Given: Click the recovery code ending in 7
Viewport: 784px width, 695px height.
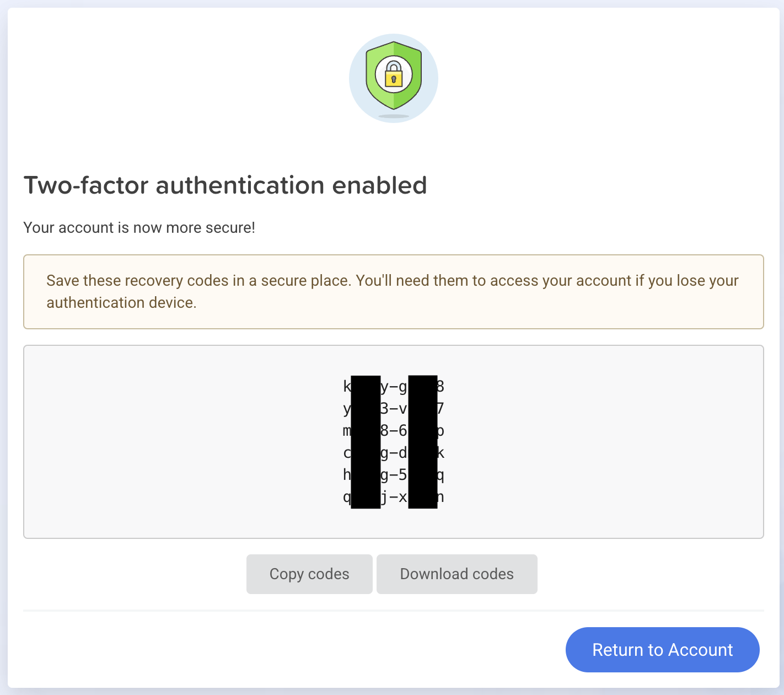Looking at the screenshot, I should click(394, 409).
